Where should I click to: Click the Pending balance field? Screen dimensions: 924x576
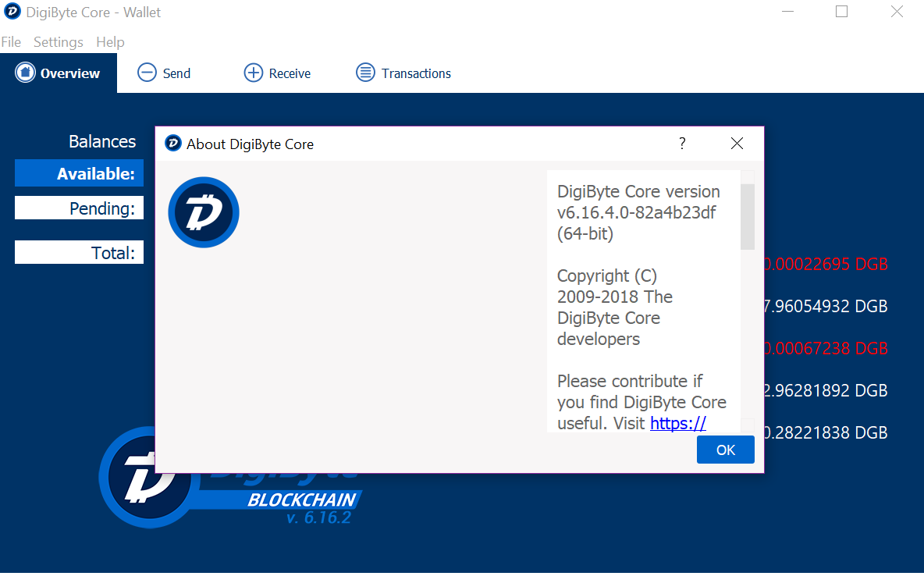coord(79,208)
